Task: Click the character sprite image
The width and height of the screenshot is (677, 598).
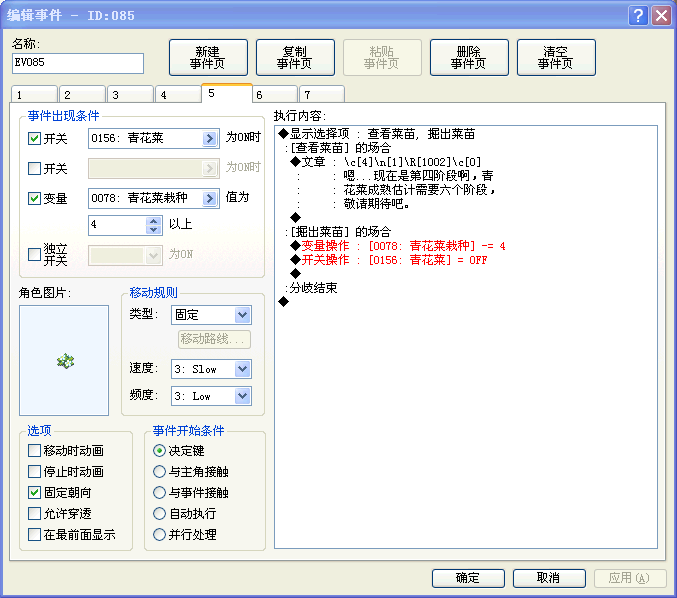Action: pos(64,361)
